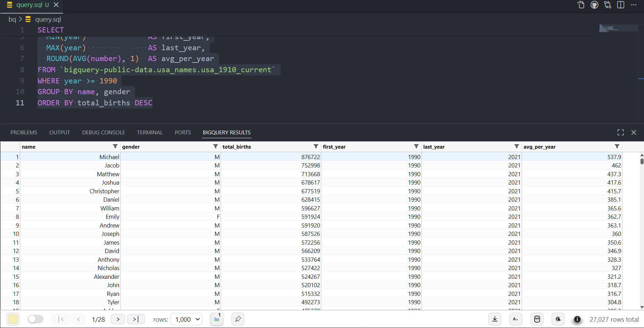Image resolution: width=644 pixels, height=328 pixels.
Task: Click total_births value 492273
Action: 310,302
